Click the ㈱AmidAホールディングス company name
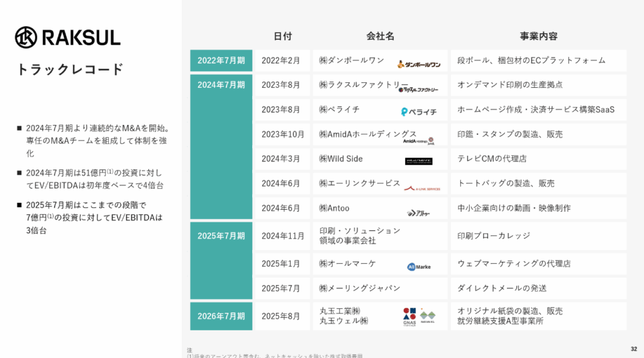Screen dimensions: 644x358 point(368,134)
